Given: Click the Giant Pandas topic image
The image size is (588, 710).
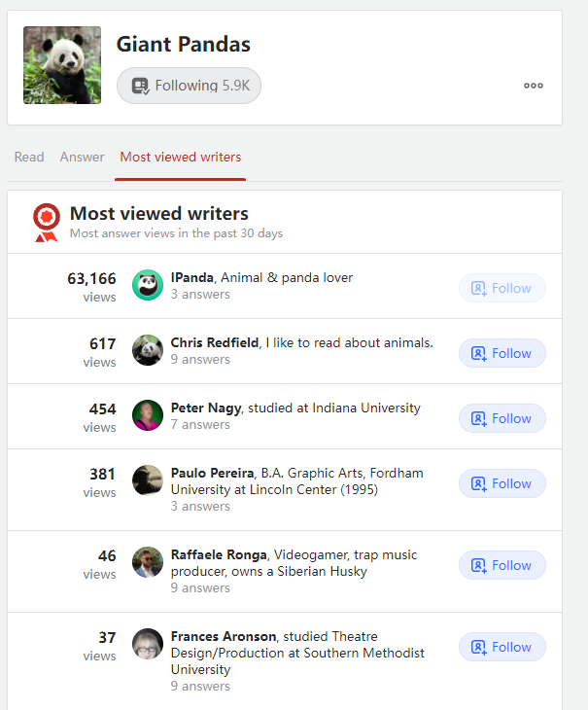Looking at the screenshot, I should (x=62, y=65).
